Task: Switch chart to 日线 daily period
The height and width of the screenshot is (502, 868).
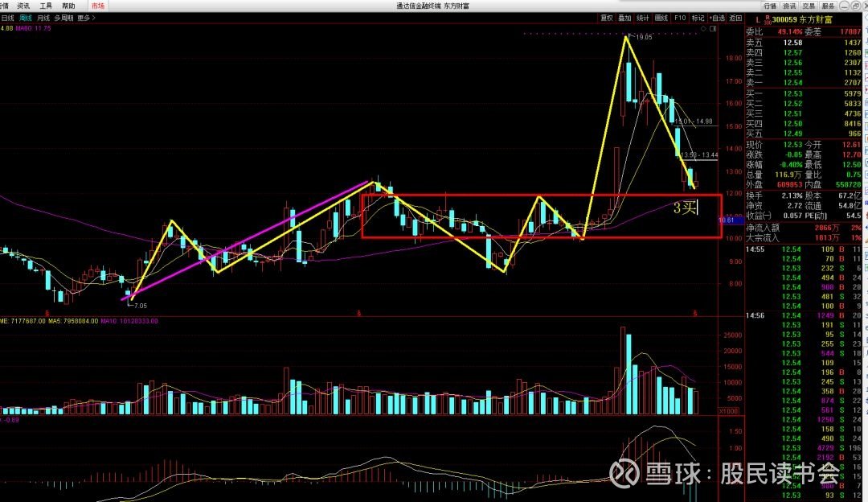Action: coord(8,19)
